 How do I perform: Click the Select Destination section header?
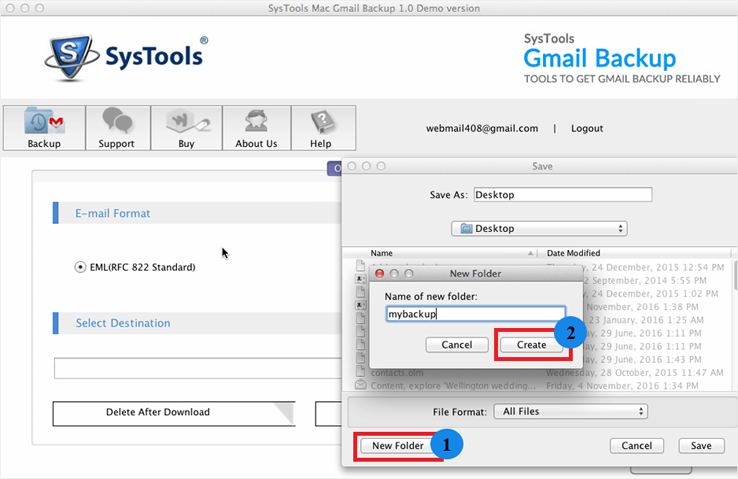pyautogui.click(x=123, y=323)
